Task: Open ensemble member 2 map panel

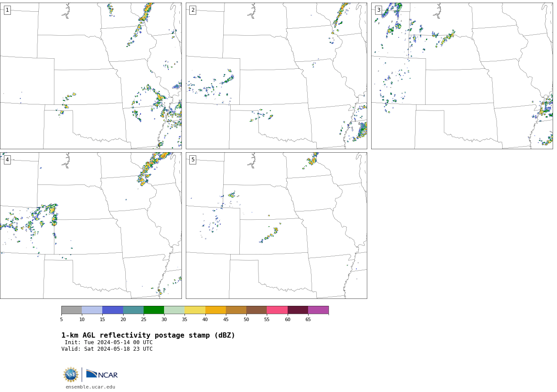Action: [276, 76]
